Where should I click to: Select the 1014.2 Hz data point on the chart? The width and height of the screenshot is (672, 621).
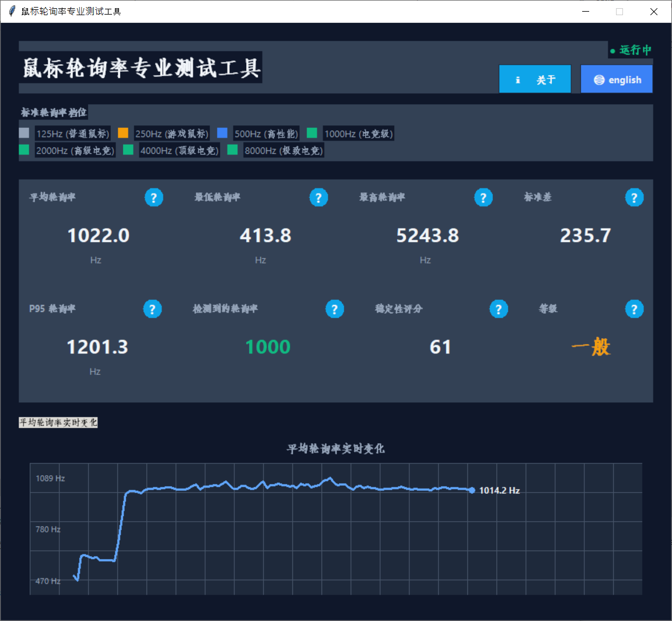(x=472, y=490)
